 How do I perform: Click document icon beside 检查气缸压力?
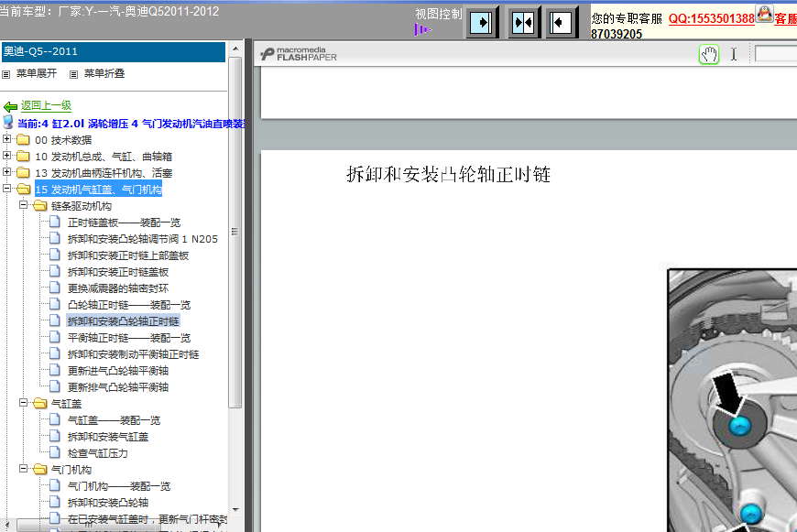click(x=55, y=452)
